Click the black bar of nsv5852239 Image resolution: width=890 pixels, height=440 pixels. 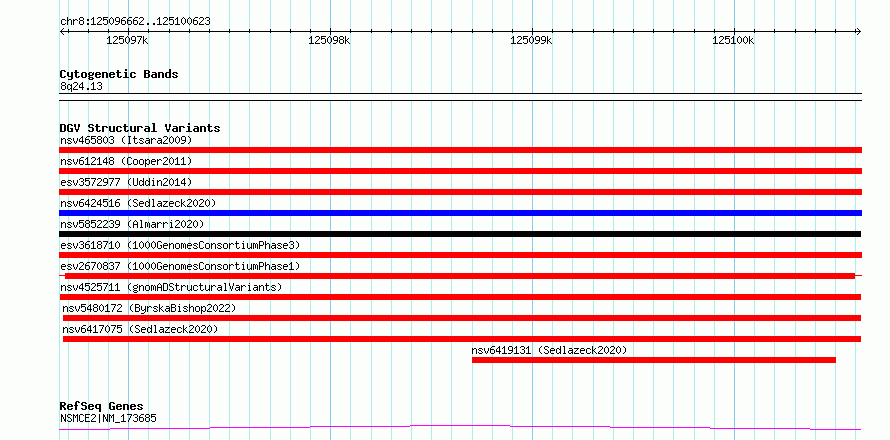click(x=460, y=234)
